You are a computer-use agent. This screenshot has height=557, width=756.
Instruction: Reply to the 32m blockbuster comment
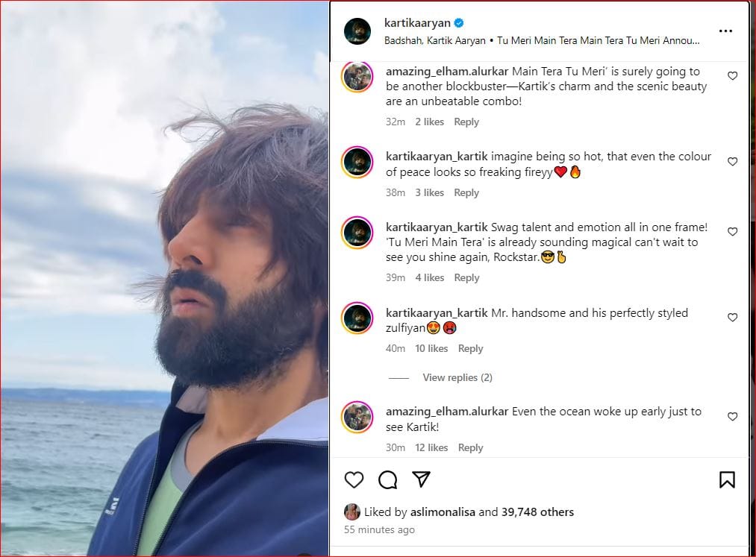466,122
